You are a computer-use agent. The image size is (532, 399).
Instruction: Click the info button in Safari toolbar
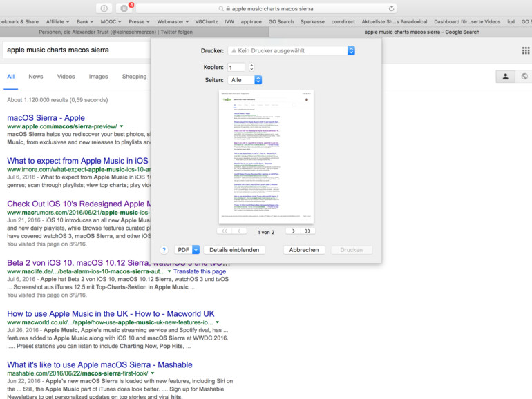104,8
